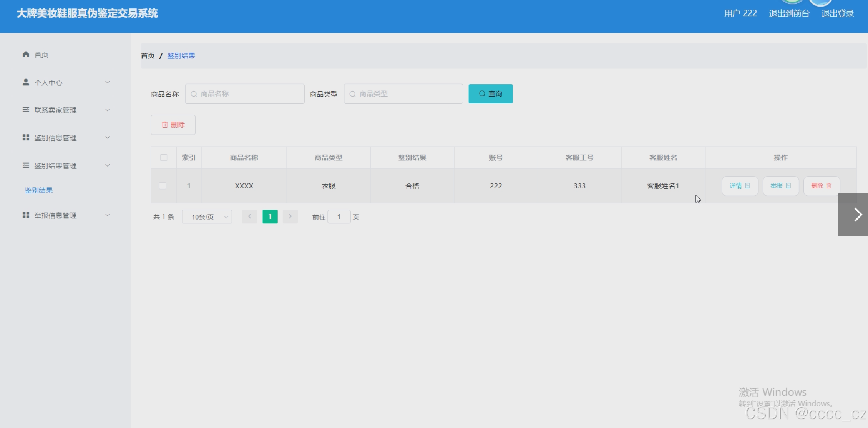Click 举报 button in the table row
The height and width of the screenshot is (428, 868).
click(780, 186)
